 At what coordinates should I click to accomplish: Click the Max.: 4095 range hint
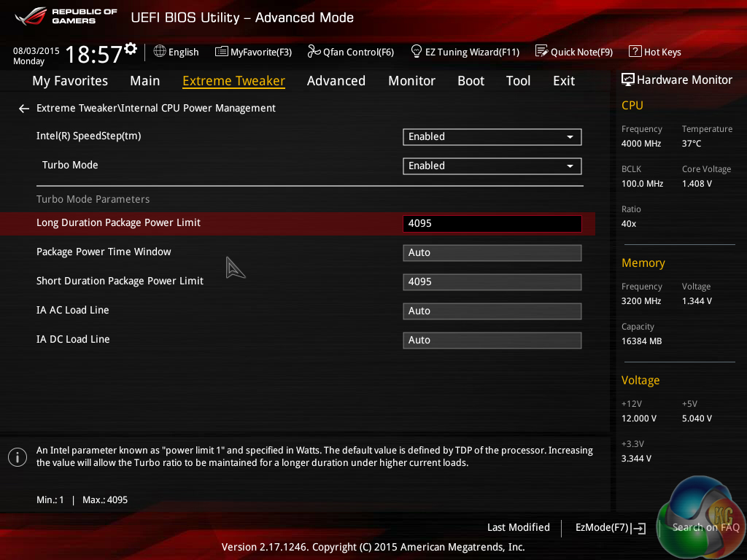pos(105,500)
